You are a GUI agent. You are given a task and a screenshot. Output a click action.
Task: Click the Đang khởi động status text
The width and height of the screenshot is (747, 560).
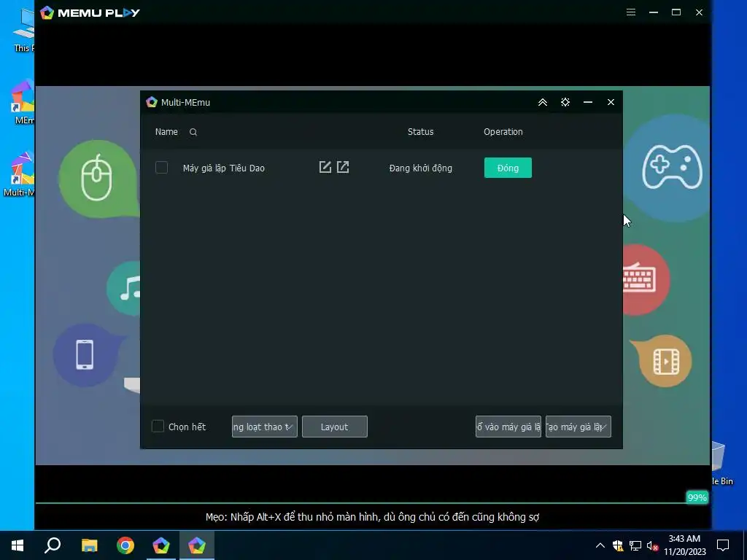[x=420, y=168]
